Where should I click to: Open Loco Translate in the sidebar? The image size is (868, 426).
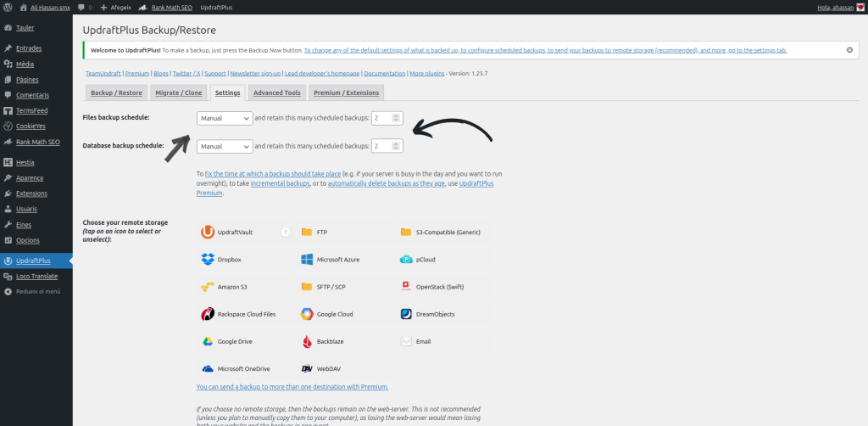pyautogui.click(x=36, y=276)
